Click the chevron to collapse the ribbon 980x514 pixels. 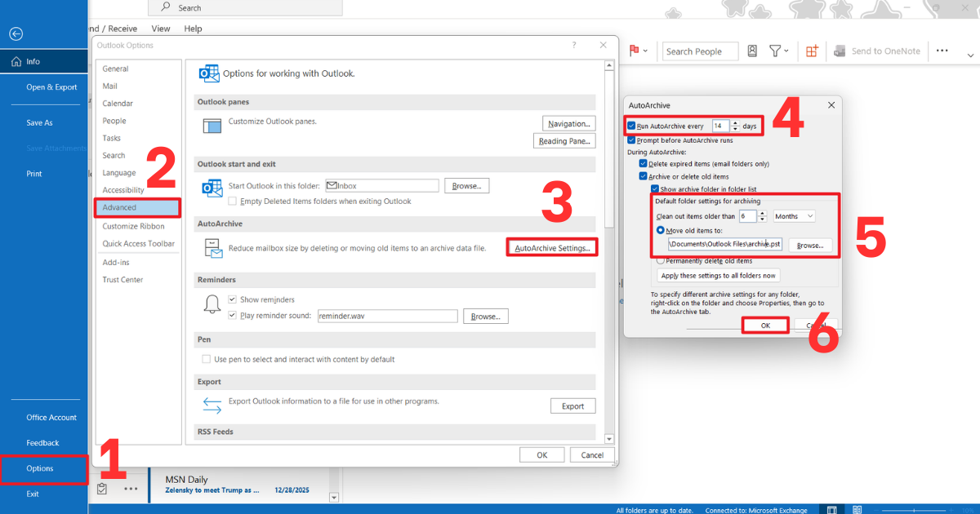pyautogui.click(x=970, y=54)
